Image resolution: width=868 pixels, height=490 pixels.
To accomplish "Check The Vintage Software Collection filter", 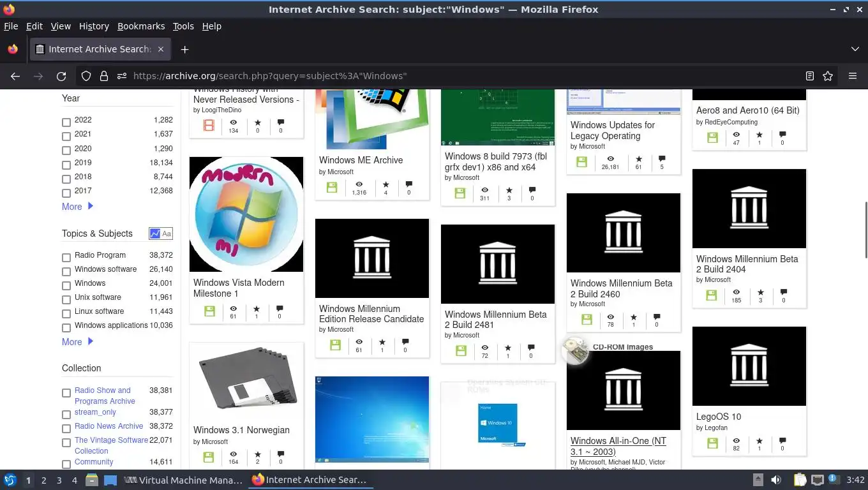I will pos(66,442).
